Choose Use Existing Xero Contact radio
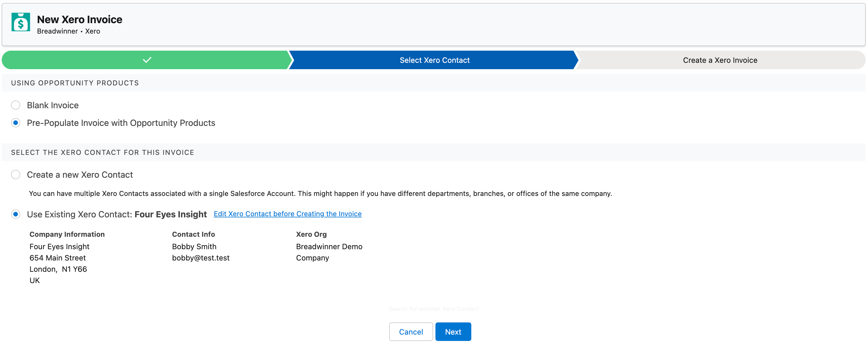Viewport: 868px width, 356px height. click(16, 214)
